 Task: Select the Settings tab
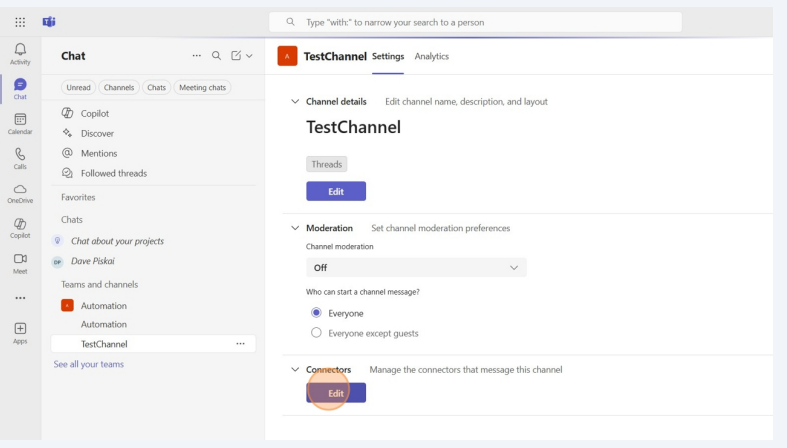388,56
